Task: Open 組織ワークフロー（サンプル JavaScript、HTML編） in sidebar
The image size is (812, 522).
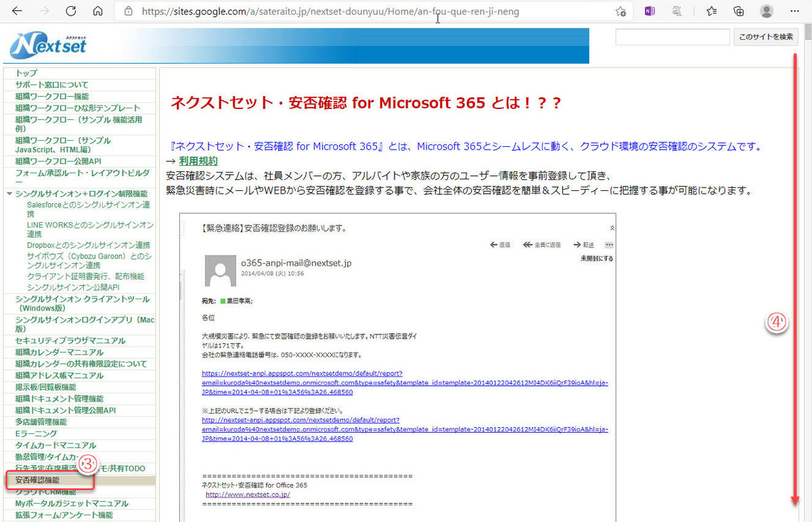Action: tap(64, 145)
